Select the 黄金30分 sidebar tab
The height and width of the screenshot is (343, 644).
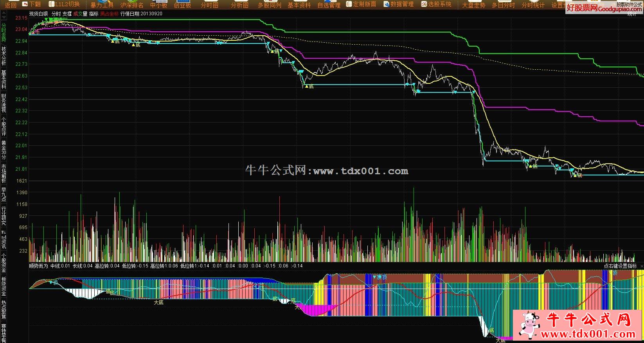click(x=4, y=150)
